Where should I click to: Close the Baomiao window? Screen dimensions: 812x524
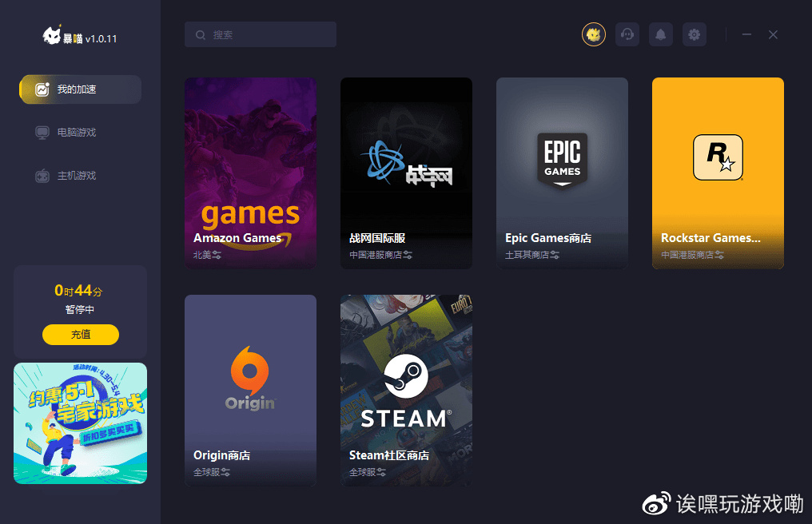773,34
